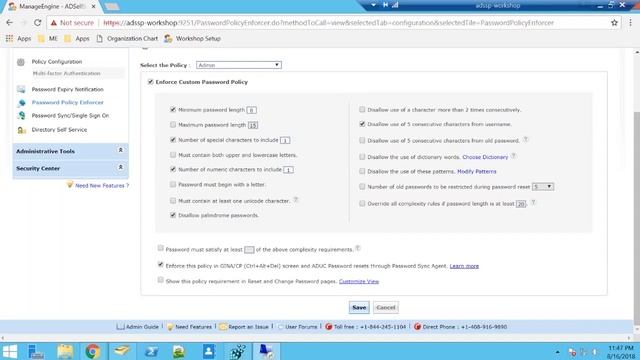Collapse Administrative Tools section
The image size is (640, 360).
click(x=120, y=150)
